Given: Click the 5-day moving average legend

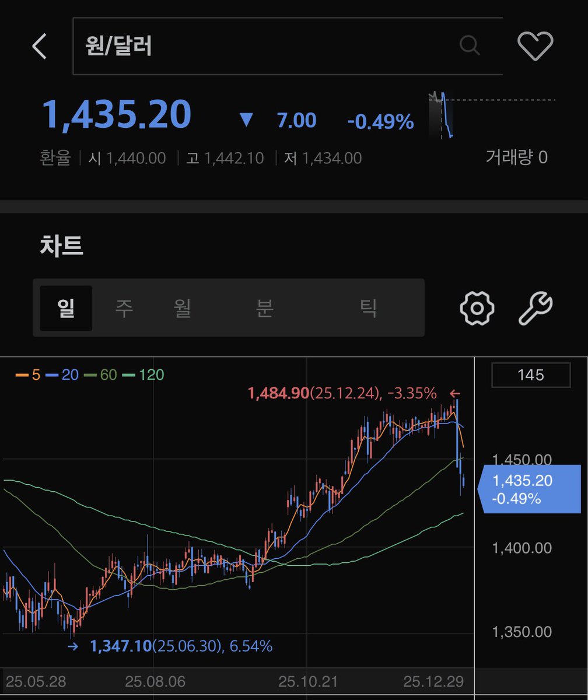Looking at the screenshot, I should (x=27, y=374).
